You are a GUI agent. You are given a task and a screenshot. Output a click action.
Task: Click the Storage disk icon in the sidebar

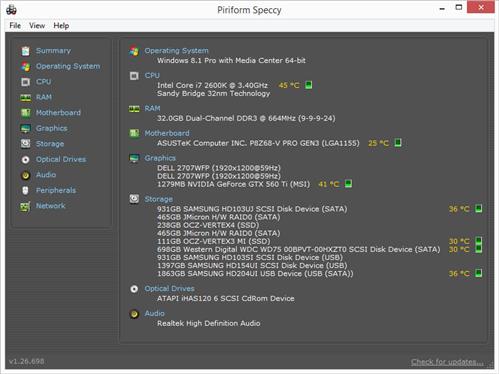[x=25, y=144]
